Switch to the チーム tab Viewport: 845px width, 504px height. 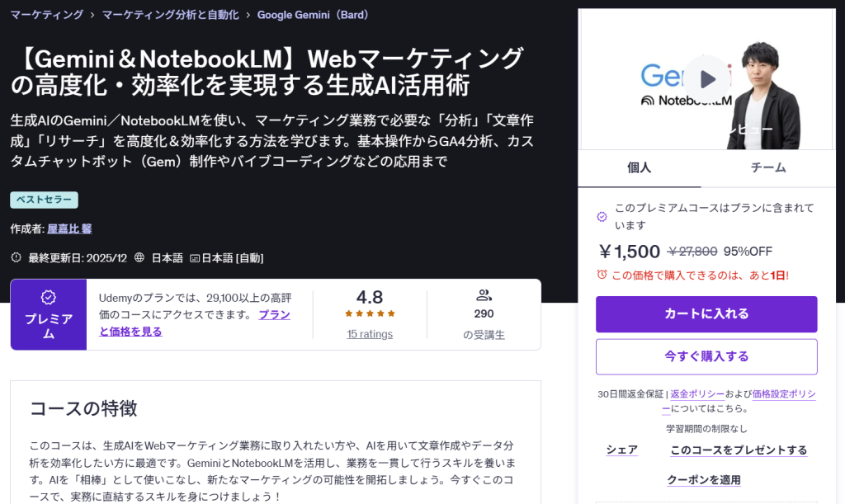coord(768,167)
